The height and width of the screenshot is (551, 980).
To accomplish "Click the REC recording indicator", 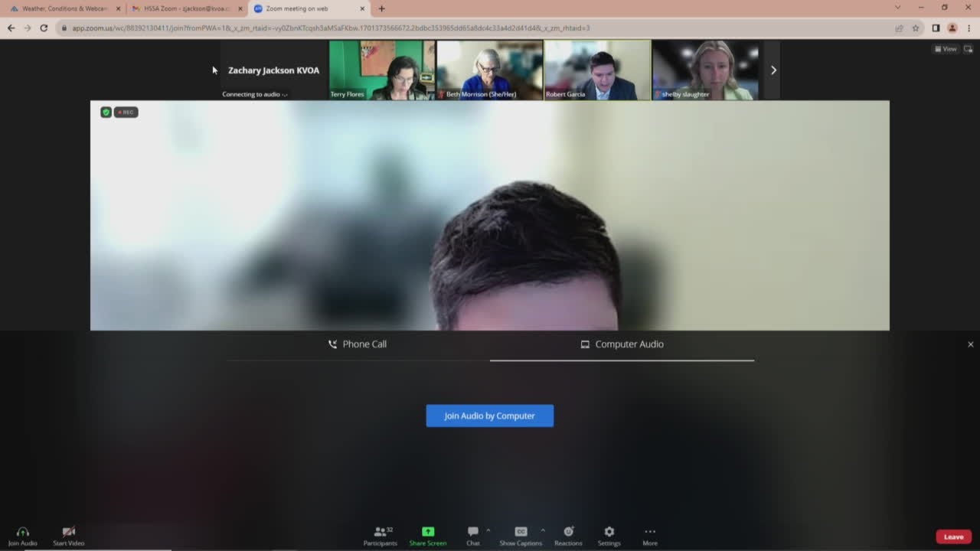I will [126, 112].
